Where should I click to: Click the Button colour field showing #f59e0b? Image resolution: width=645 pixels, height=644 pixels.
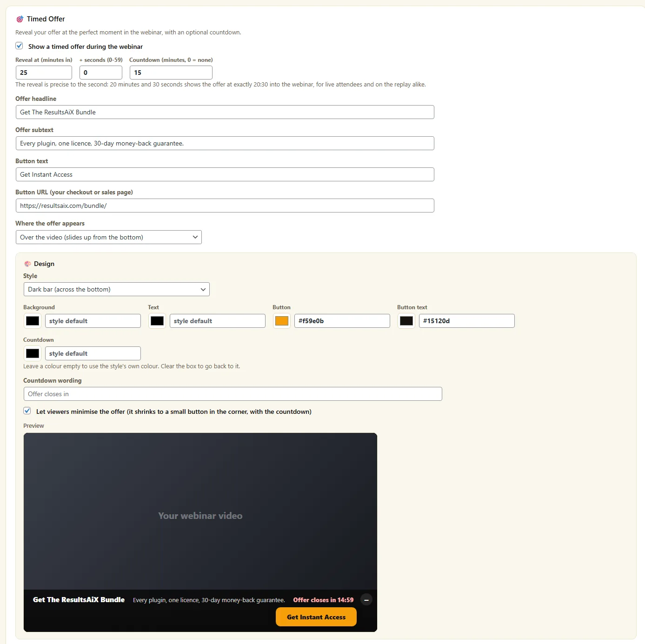click(342, 321)
